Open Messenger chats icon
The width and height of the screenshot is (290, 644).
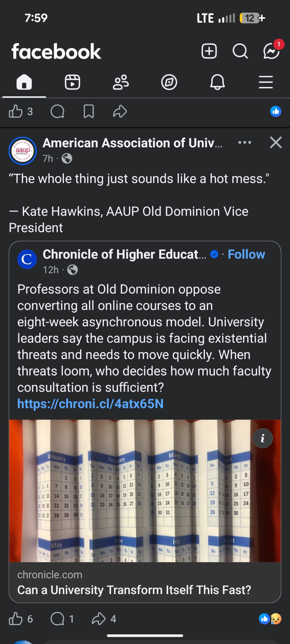coord(271,51)
